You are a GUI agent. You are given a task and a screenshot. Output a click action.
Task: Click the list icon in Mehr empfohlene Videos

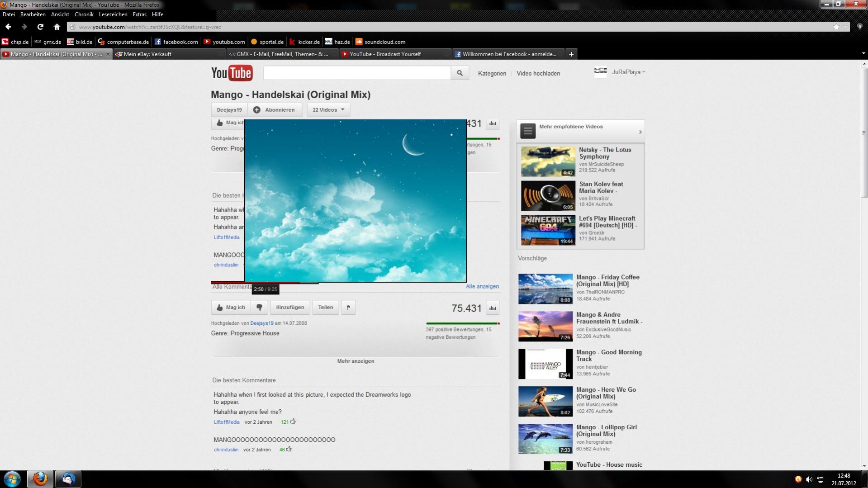point(528,131)
